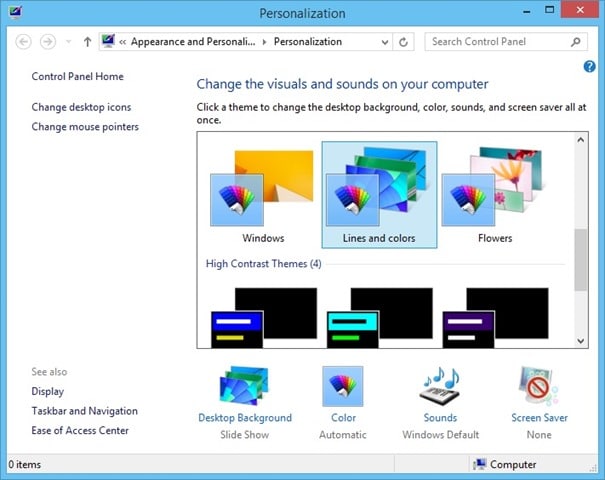Click the theme list scroll down arrow
The image size is (605, 480).
(581, 340)
